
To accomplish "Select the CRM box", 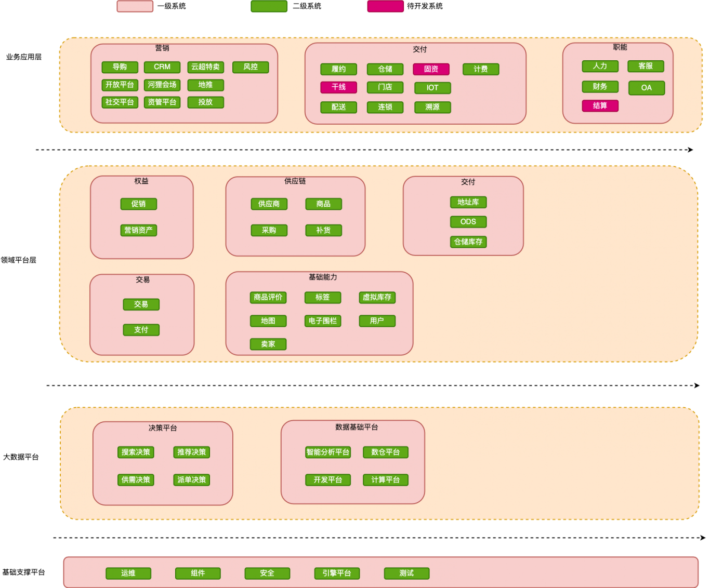I will pos(162,67).
